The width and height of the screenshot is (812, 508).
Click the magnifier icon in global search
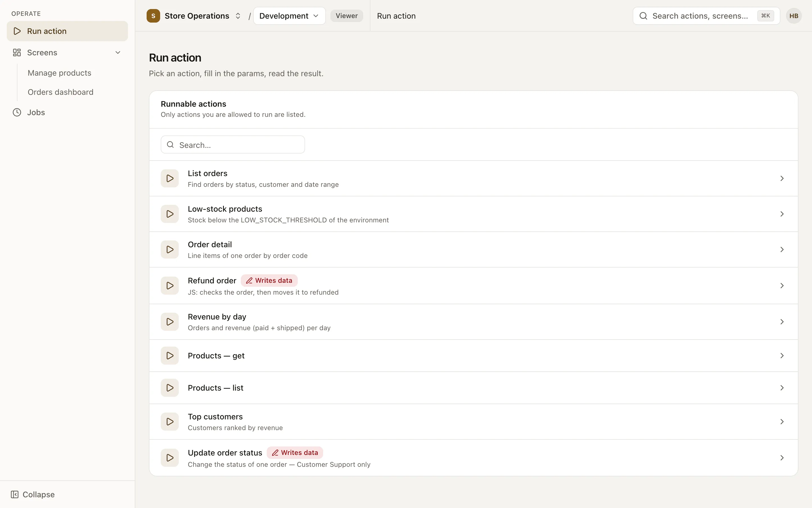pos(643,16)
